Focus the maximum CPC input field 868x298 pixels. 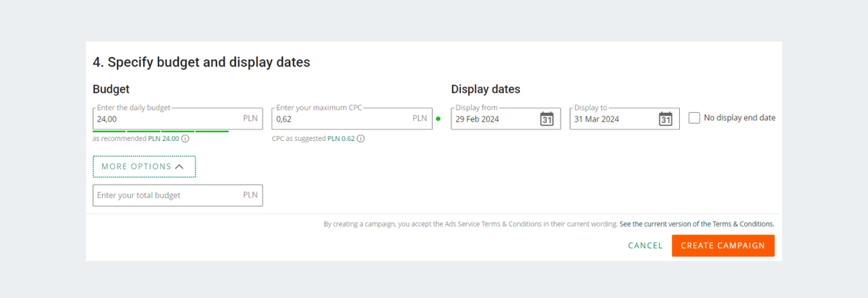(352, 119)
